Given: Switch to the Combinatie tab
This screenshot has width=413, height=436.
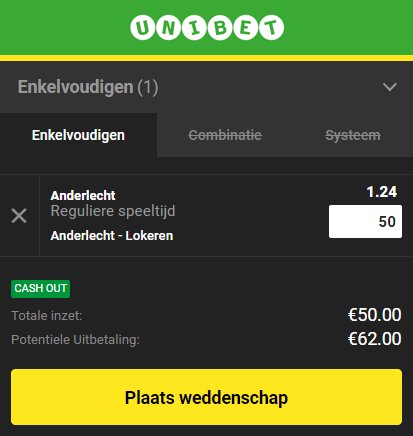Looking at the screenshot, I should (225, 135).
